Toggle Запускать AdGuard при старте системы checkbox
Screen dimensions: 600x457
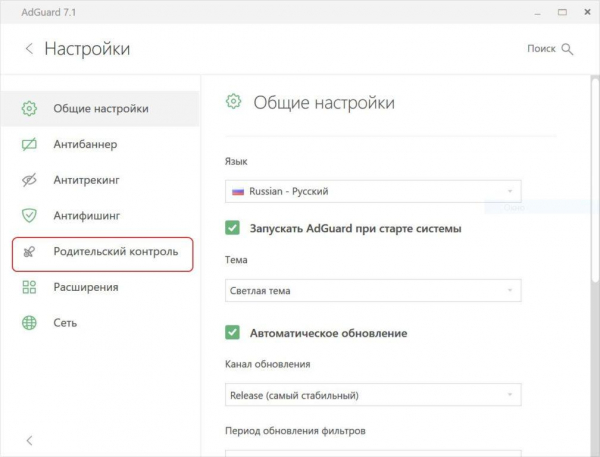coord(232,228)
